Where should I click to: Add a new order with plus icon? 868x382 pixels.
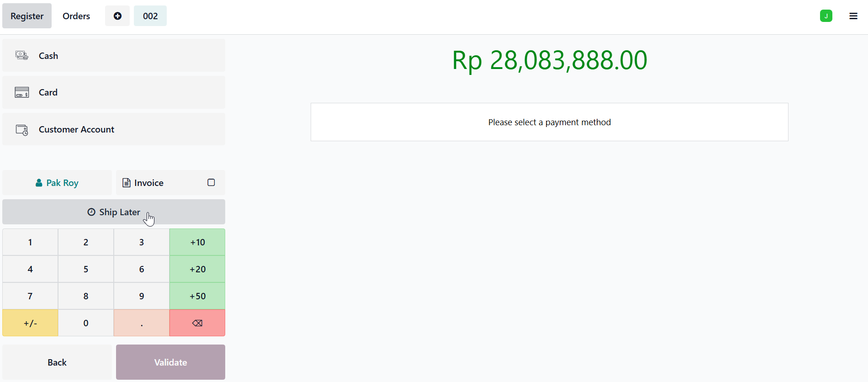click(x=117, y=16)
